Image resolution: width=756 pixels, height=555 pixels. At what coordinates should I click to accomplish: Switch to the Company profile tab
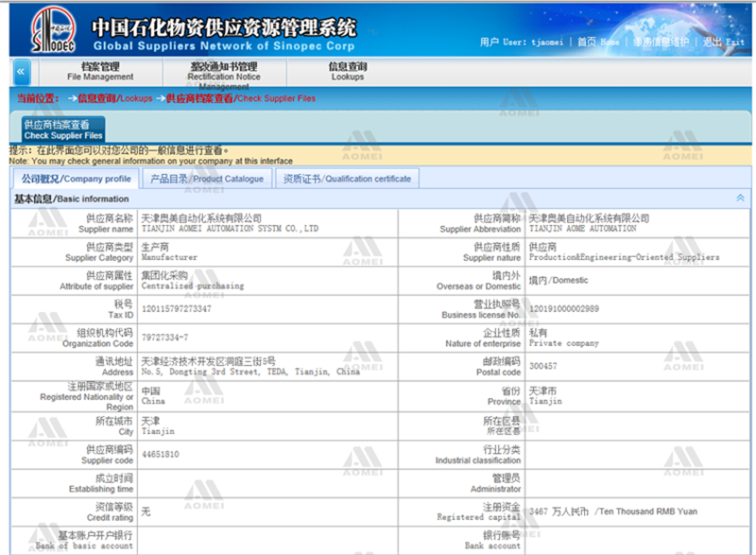77,179
